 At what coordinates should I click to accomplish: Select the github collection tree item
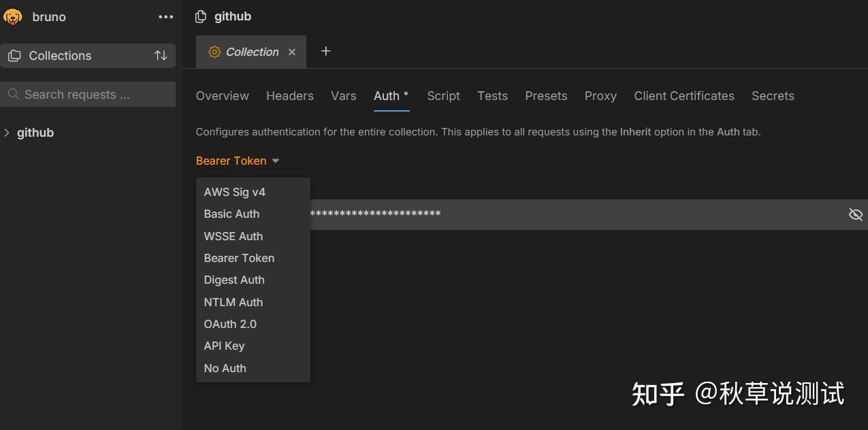tap(35, 133)
